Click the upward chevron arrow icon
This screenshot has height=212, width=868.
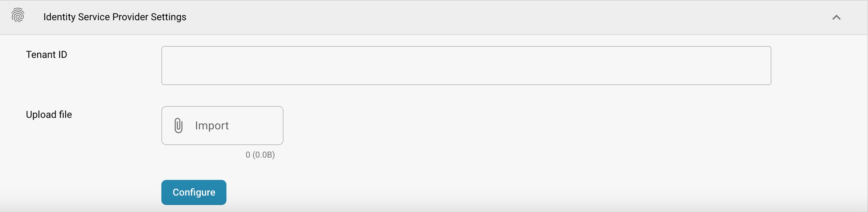(836, 17)
